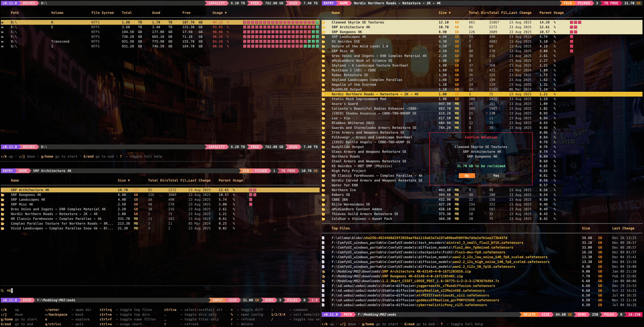Click the G:\ drive icon in drives list
Screen dimensions: 644x327
click(3, 46)
